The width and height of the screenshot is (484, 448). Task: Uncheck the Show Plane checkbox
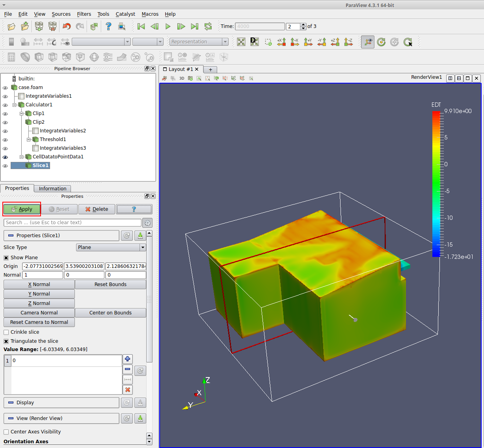[6, 258]
